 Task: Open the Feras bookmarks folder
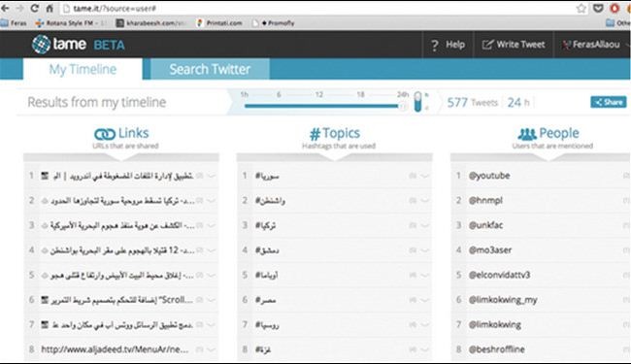click(x=14, y=23)
